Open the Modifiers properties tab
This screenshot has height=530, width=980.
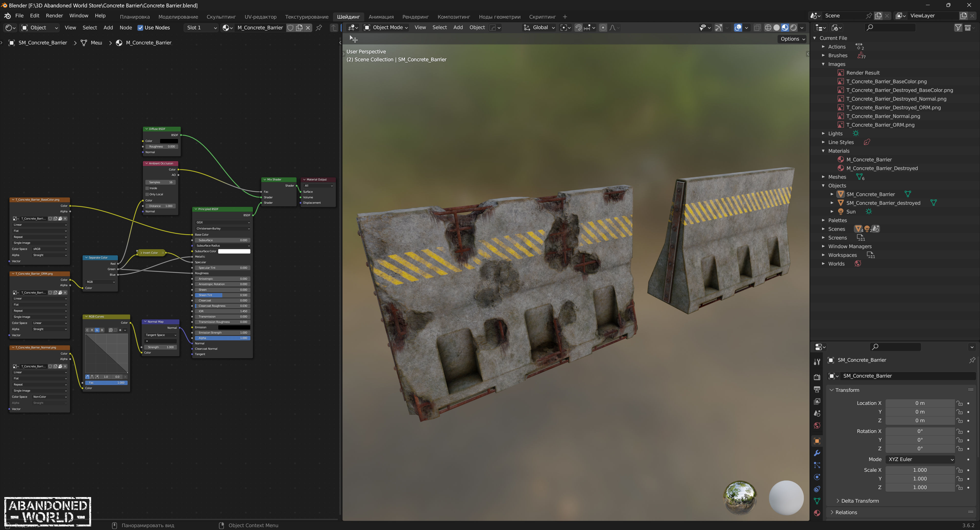pos(817,453)
